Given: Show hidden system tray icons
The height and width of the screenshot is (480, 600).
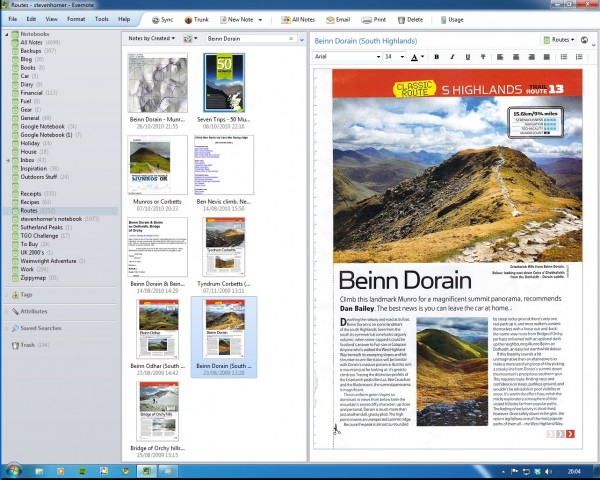Looking at the screenshot, I should [x=504, y=472].
